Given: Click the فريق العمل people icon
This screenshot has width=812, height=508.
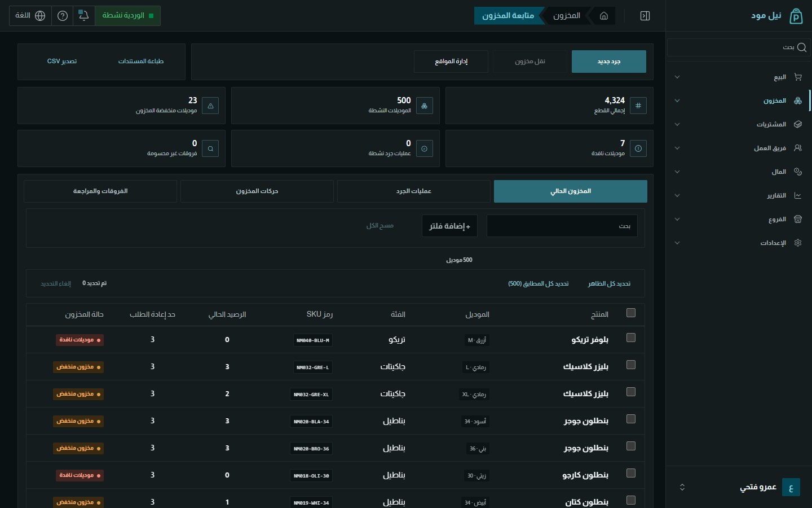Looking at the screenshot, I should (798, 148).
